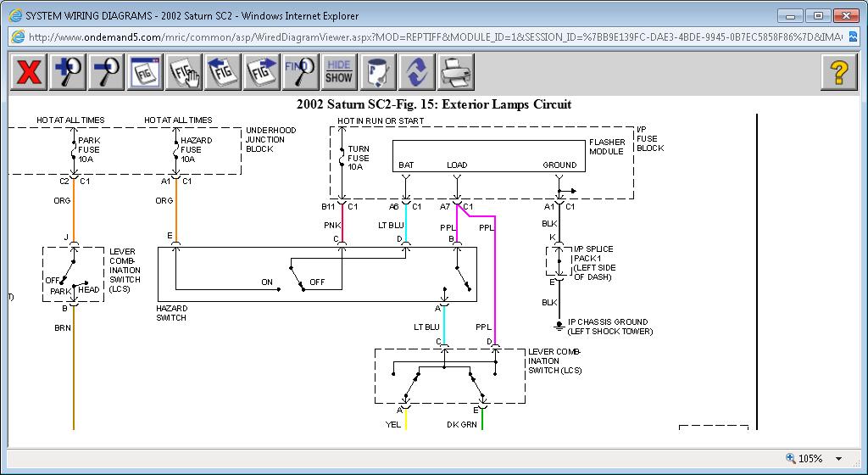Click the PNK wire label
This screenshot has height=475, width=868.
[332, 226]
